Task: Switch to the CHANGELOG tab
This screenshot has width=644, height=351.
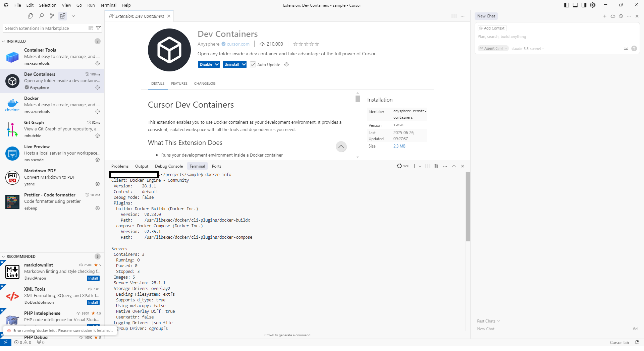Action: (205, 83)
